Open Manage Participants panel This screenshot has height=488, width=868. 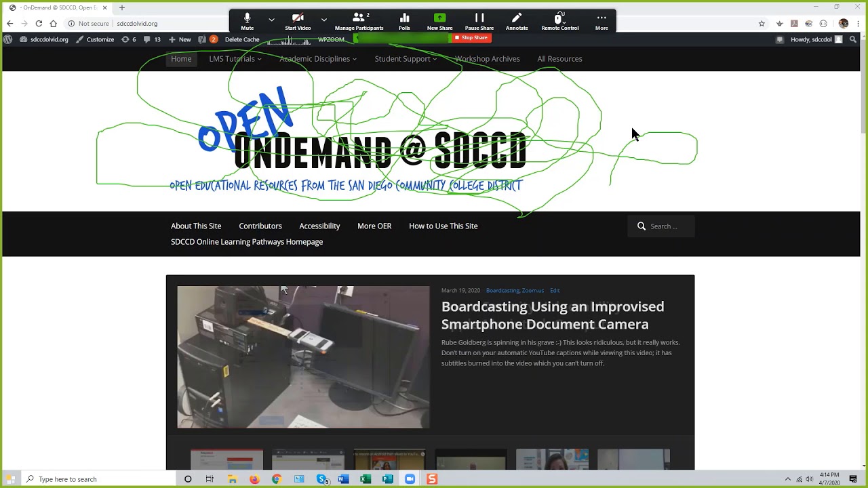[359, 21]
